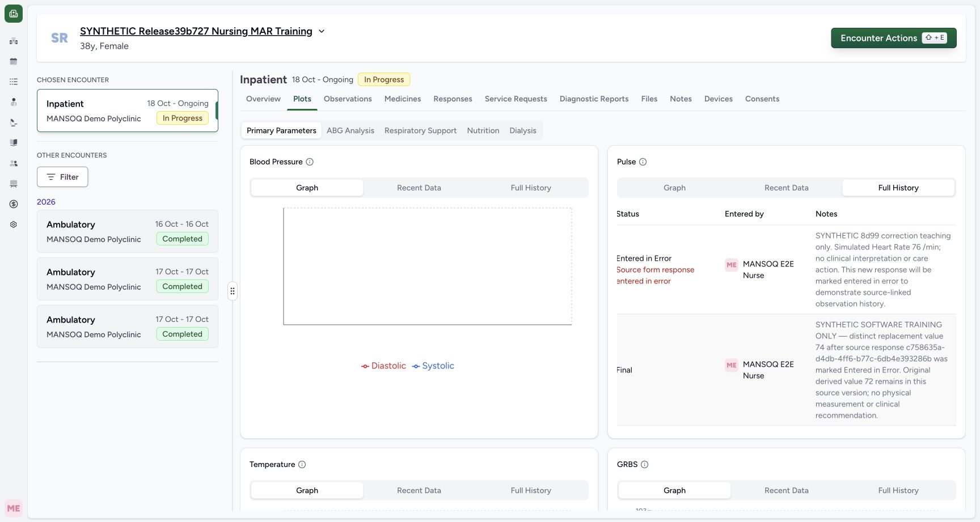Screen dimensions: 980x522
Task: Click the In Progress status badge beside Inpatient heading
Action: click(x=384, y=79)
